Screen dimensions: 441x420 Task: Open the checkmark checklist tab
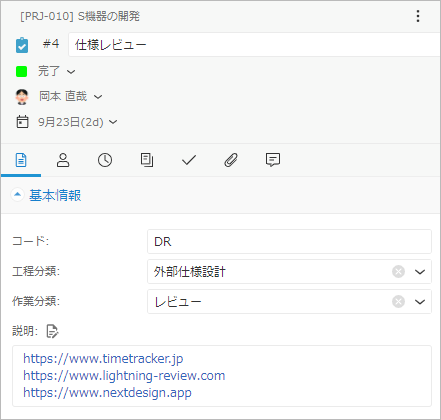pyautogui.click(x=189, y=160)
